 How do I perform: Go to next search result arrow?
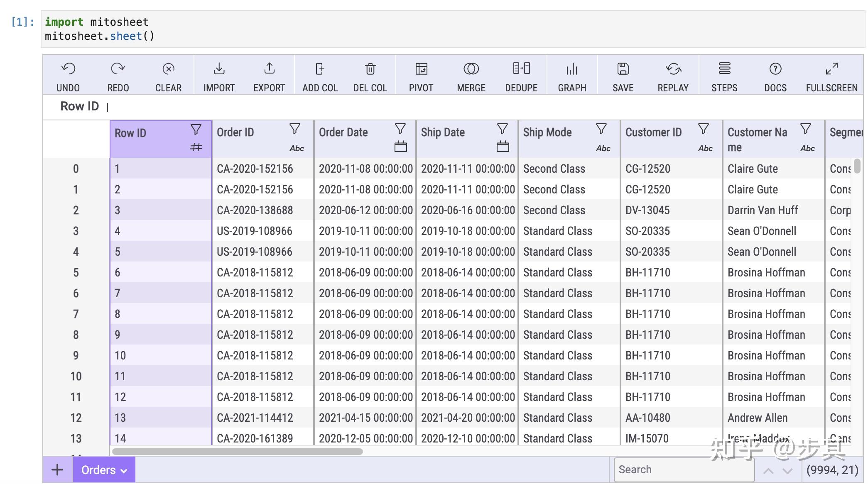(x=787, y=471)
